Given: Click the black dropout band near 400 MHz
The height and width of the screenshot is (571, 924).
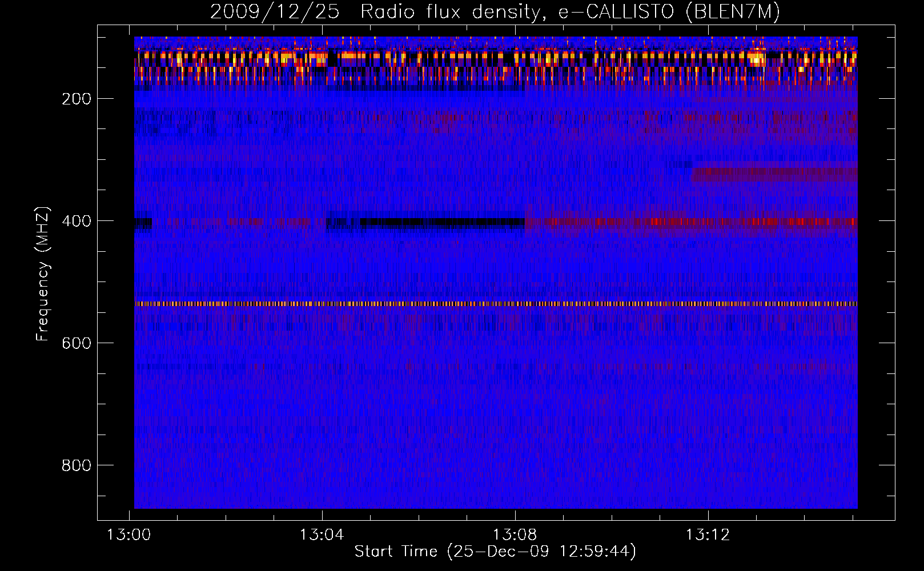Looking at the screenshot, I should (425, 223).
